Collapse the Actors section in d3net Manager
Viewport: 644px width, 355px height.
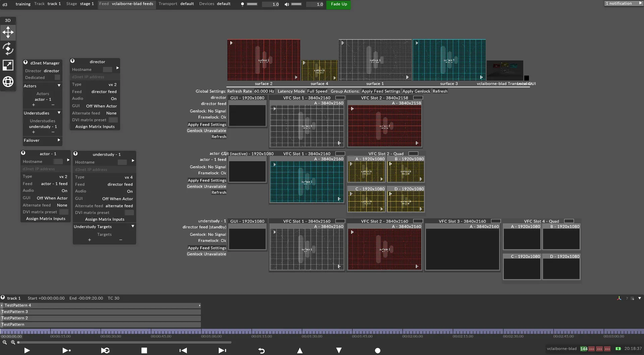pyautogui.click(x=59, y=86)
